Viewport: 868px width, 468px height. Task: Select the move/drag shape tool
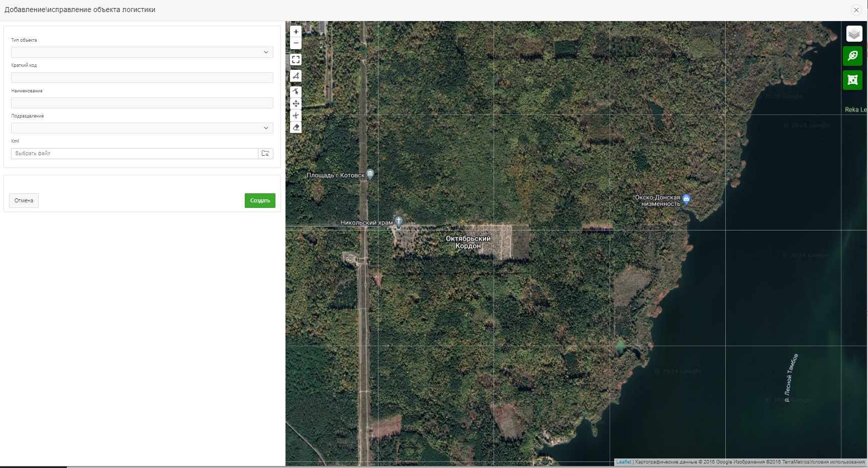[296, 103]
